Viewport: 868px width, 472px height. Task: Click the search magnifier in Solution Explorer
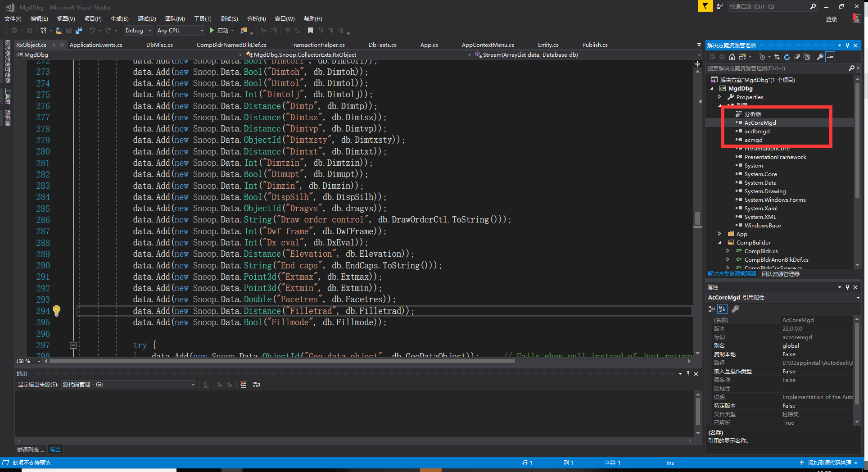click(x=851, y=68)
